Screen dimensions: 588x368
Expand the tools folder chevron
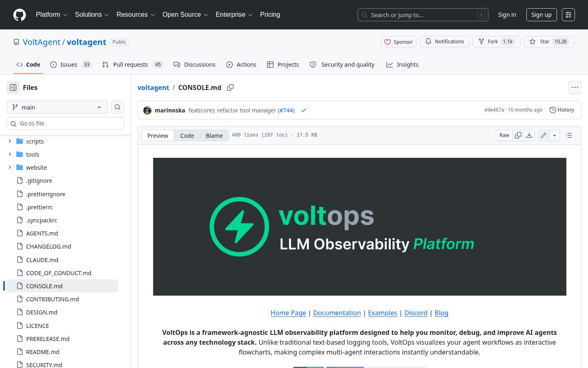pyautogui.click(x=10, y=155)
